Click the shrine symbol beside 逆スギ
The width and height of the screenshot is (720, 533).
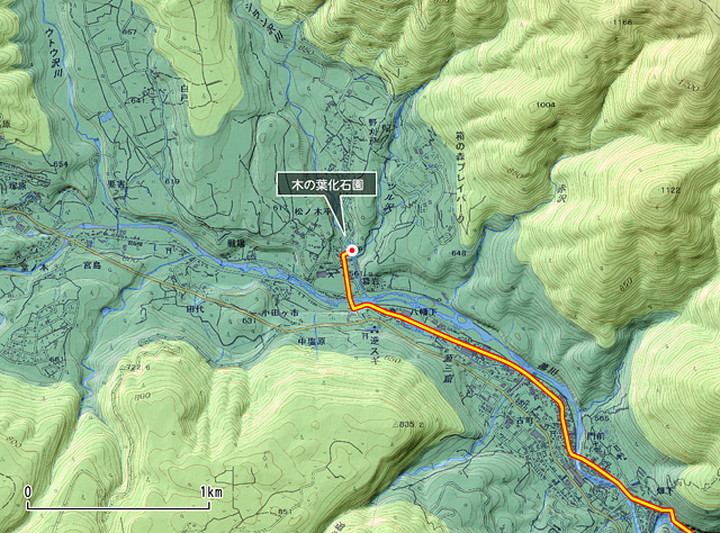(x=364, y=337)
